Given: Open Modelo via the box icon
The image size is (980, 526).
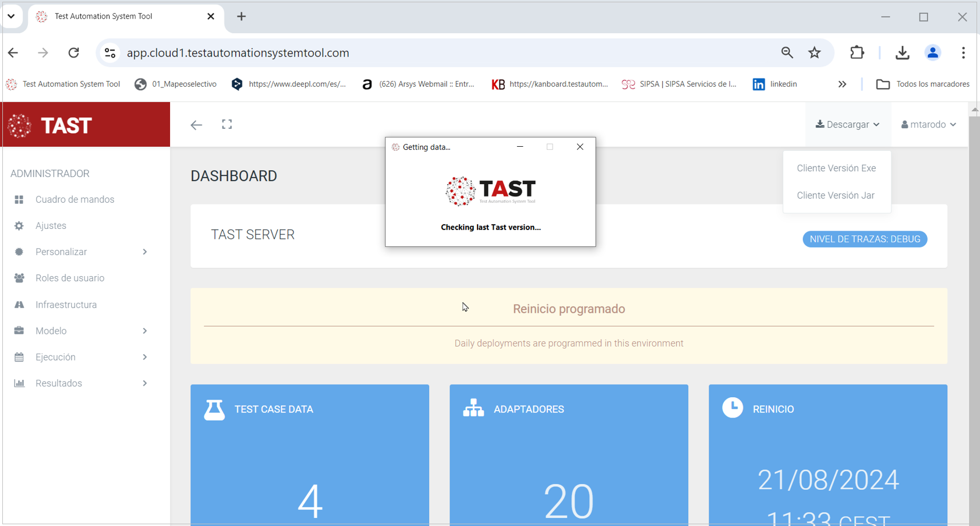Looking at the screenshot, I should pos(19,330).
